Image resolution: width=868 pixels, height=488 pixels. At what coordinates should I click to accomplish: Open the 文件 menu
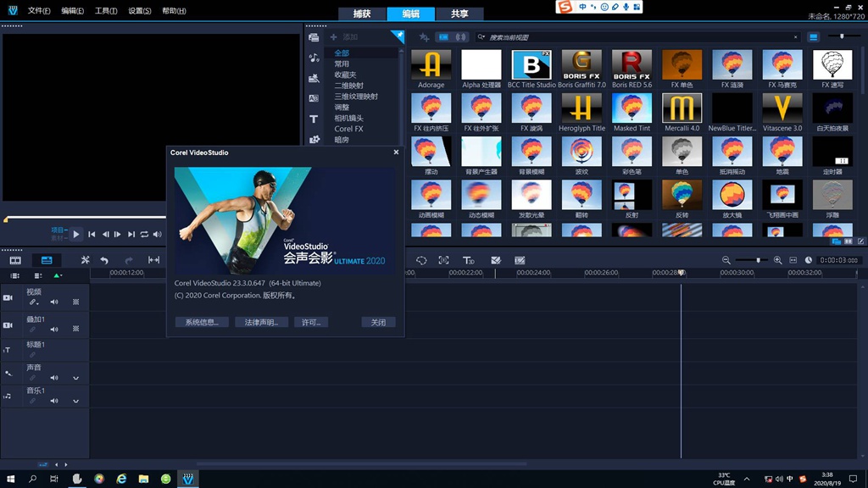coord(39,10)
